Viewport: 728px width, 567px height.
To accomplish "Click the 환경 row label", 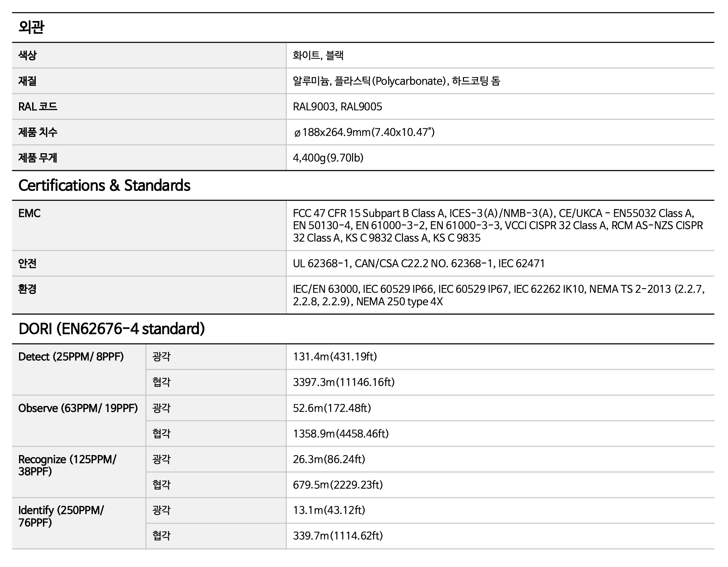I will click(x=27, y=289).
